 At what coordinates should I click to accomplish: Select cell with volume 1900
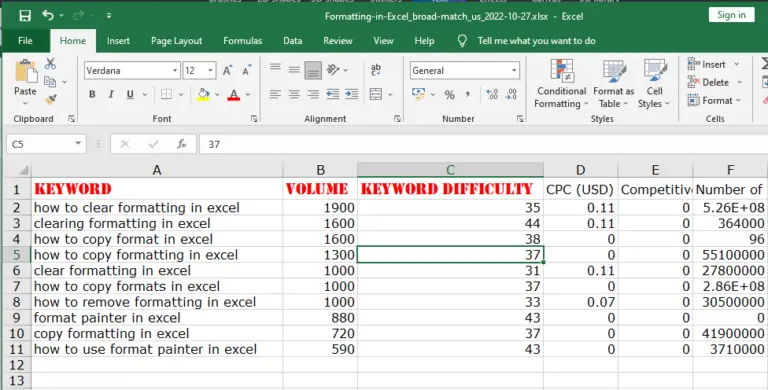point(320,208)
